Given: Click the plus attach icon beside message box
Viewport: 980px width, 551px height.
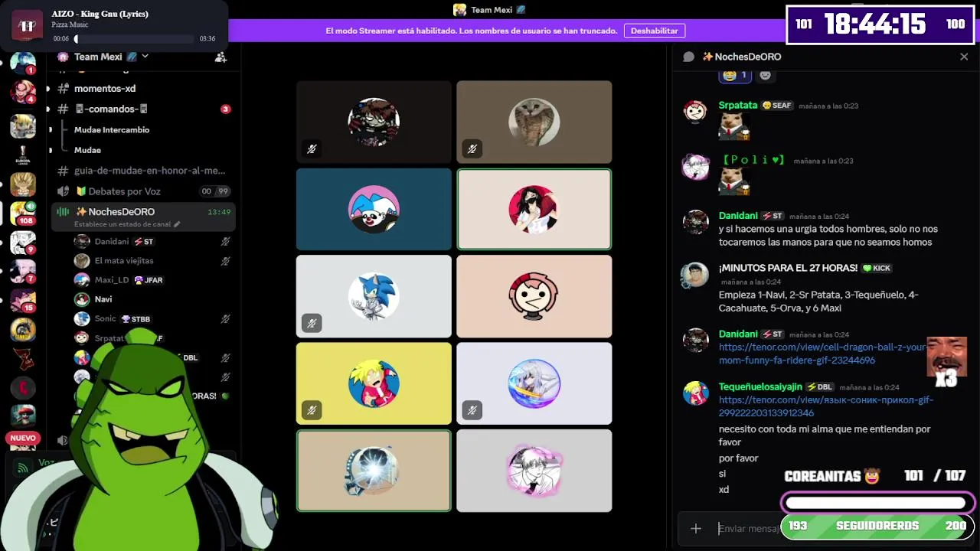Looking at the screenshot, I should pos(695,528).
